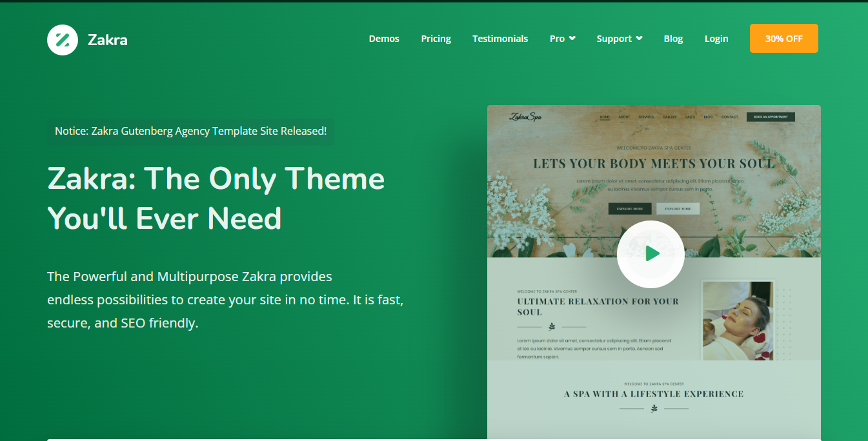Screen dimensions: 868x441
Task: Click Book an Appointment in spa preview
Action: click(x=771, y=117)
